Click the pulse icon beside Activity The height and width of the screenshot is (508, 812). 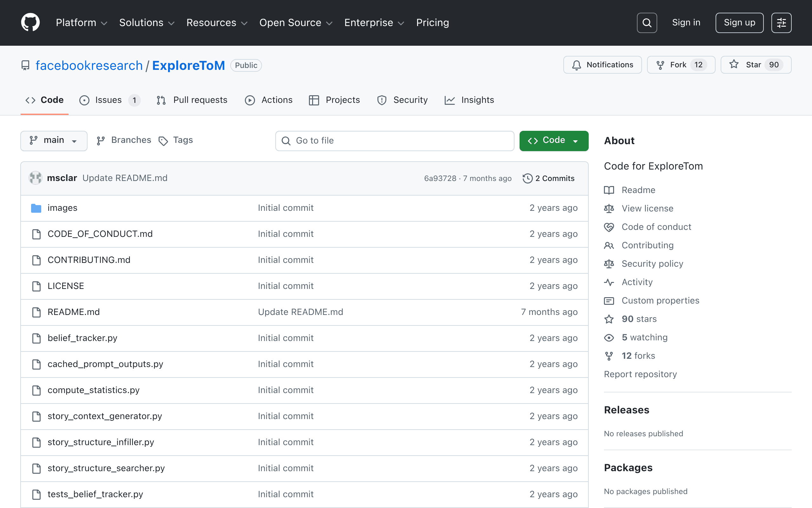609,282
